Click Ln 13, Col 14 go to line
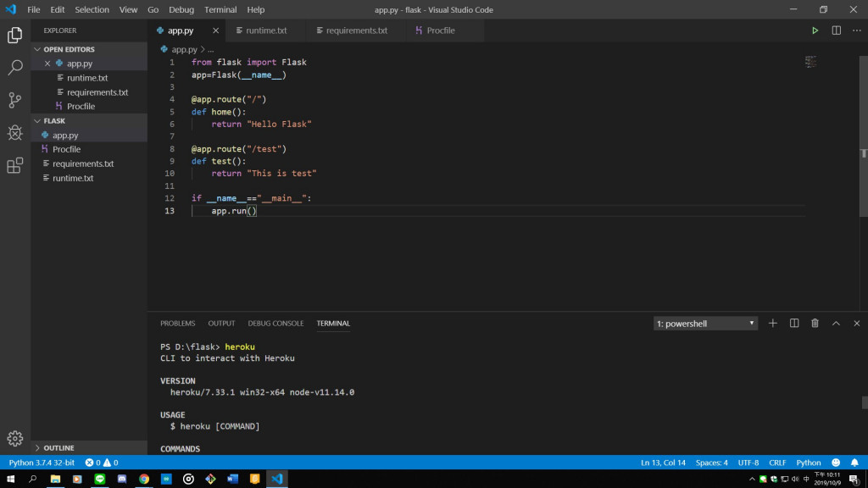This screenshot has width=868, height=488. click(663, 463)
